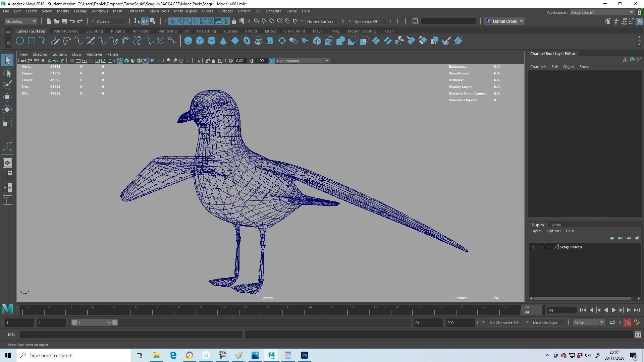The image size is (644, 362).
Task: Create a new scene file
Action: point(49,21)
